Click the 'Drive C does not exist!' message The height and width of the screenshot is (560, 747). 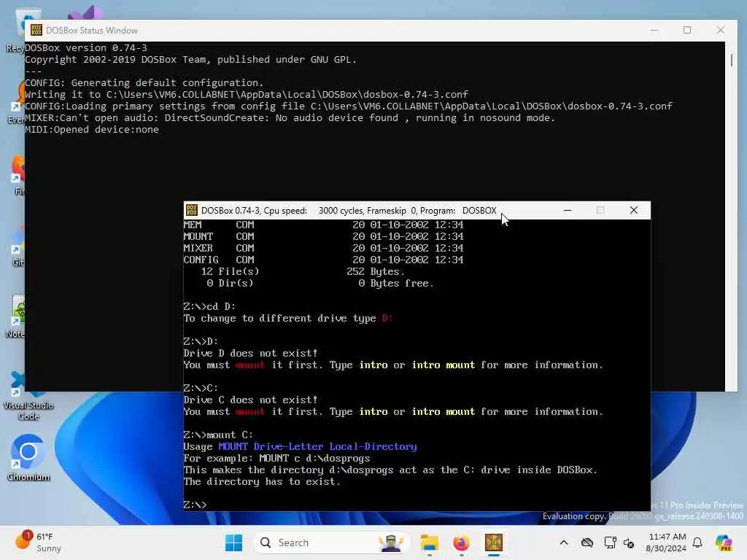(250, 400)
